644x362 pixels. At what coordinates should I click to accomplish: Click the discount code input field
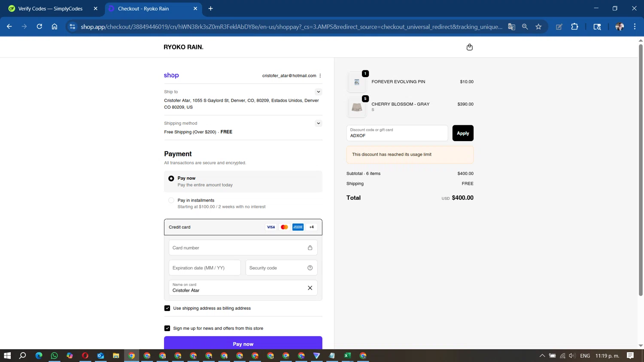pos(397,133)
